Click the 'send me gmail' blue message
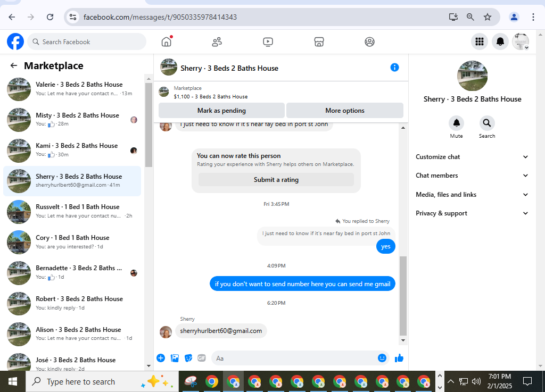The height and width of the screenshot is (392, 545). click(302, 283)
